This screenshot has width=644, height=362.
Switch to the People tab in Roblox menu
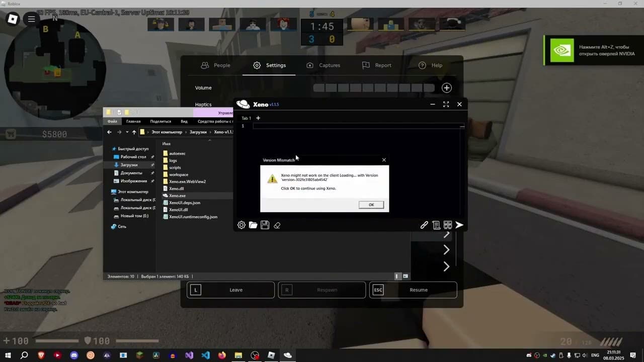(215, 65)
